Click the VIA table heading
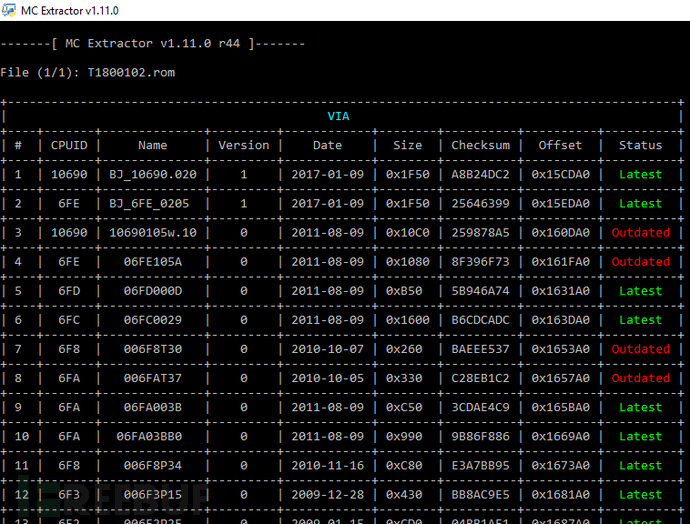690x524 pixels. click(x=338, y=116)
